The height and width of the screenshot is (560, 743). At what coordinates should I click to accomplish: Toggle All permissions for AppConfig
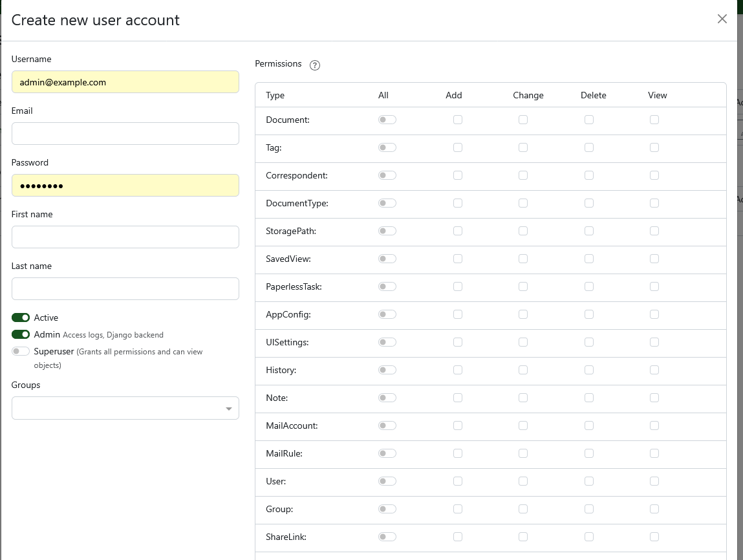[x=387, y=314]
